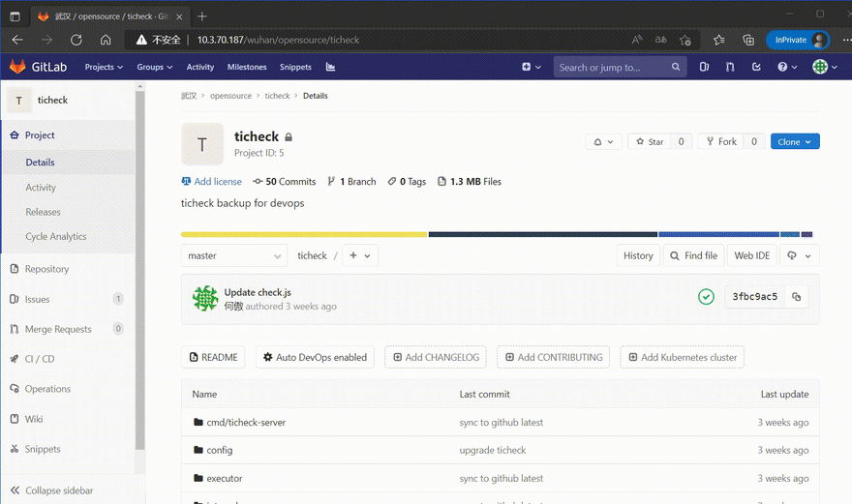Image resolution: width=852 pixels, height=504 pixels.
Task: Open the download source code dropdown
Action: point(800,255)
